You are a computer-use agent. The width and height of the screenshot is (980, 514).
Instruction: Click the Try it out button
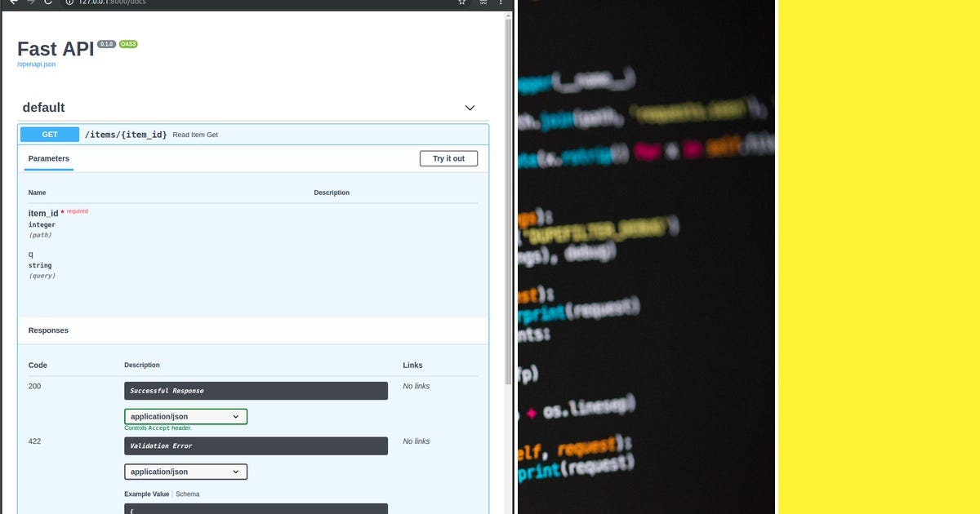(448, 158)
